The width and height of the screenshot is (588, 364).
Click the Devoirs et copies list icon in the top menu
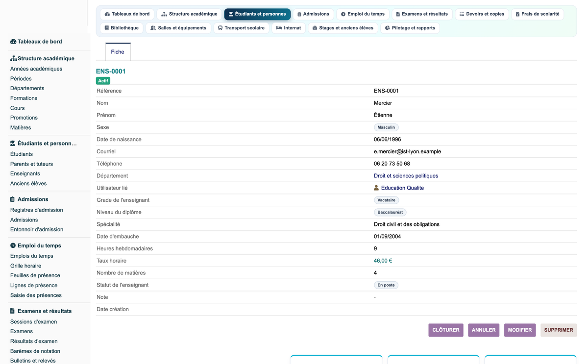tap(462, 14)
